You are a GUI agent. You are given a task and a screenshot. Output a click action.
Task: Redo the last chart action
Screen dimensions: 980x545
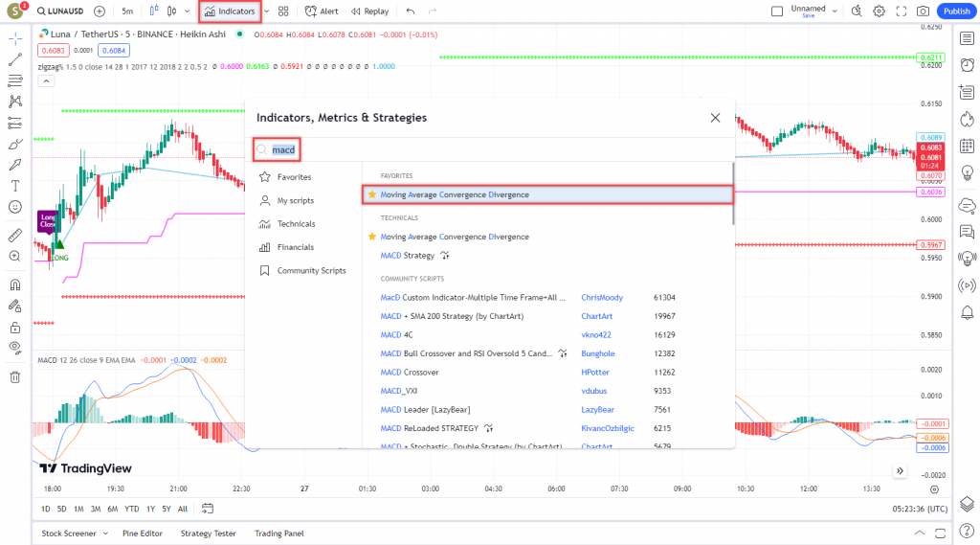(x=433, y=11)
